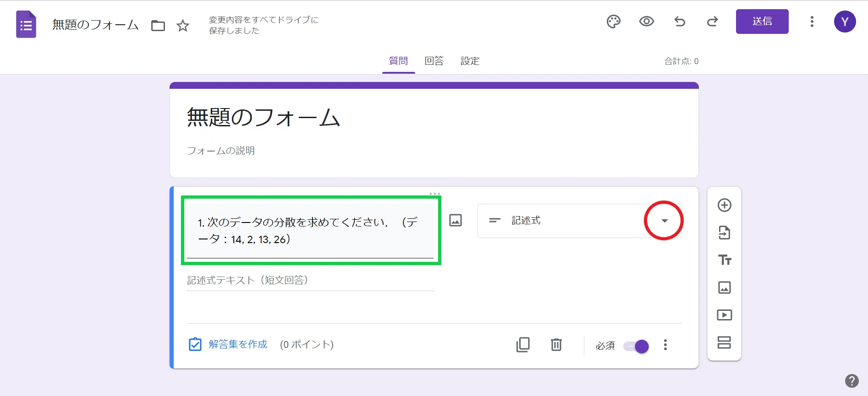
Task: Switch to the 設定 tab
Action: coord(470,61)
